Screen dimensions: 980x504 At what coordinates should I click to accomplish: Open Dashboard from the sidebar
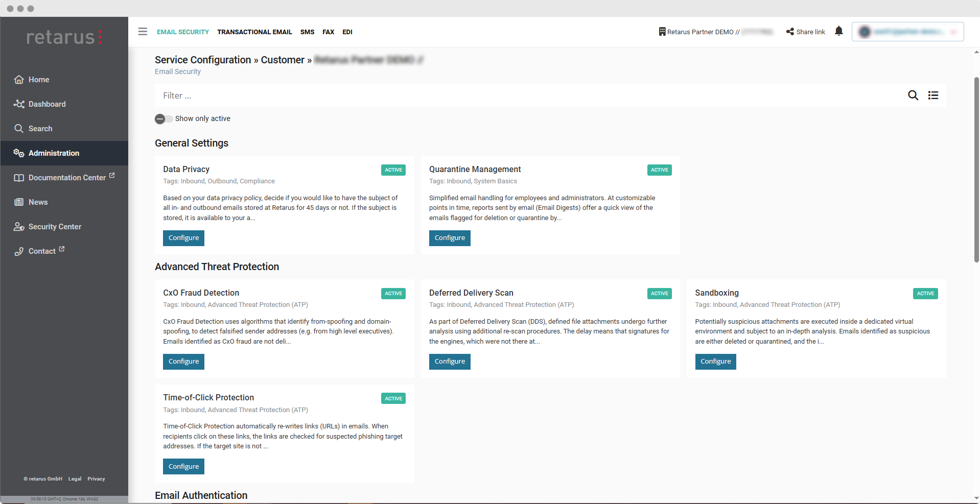tap(64, 104)
